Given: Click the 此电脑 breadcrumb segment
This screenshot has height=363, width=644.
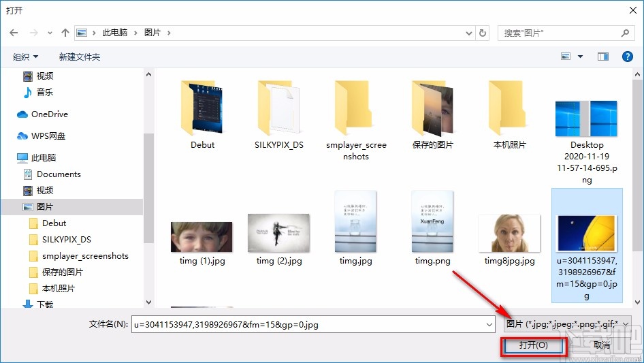Looking at the screenshot, I should click(114, 33).
